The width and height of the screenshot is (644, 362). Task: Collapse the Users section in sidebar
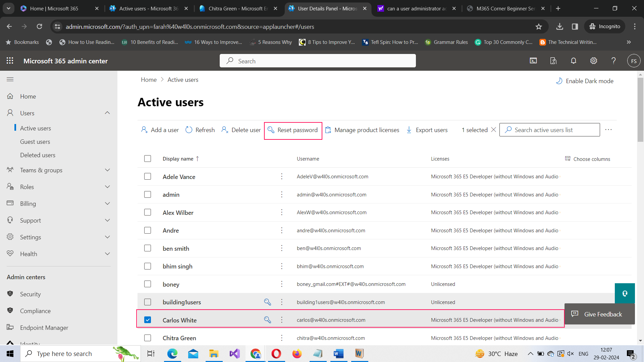107,113
